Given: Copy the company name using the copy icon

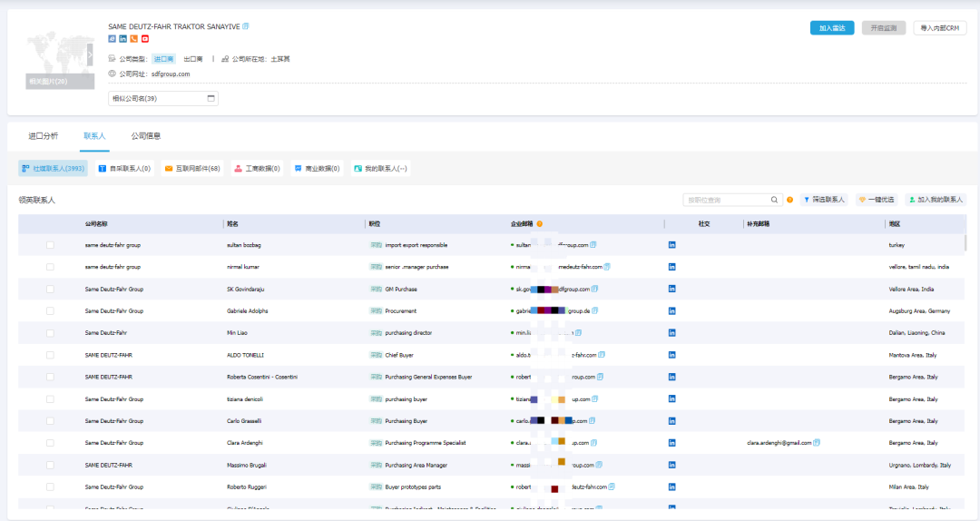Looking at the screenshot, I should 246,26.
